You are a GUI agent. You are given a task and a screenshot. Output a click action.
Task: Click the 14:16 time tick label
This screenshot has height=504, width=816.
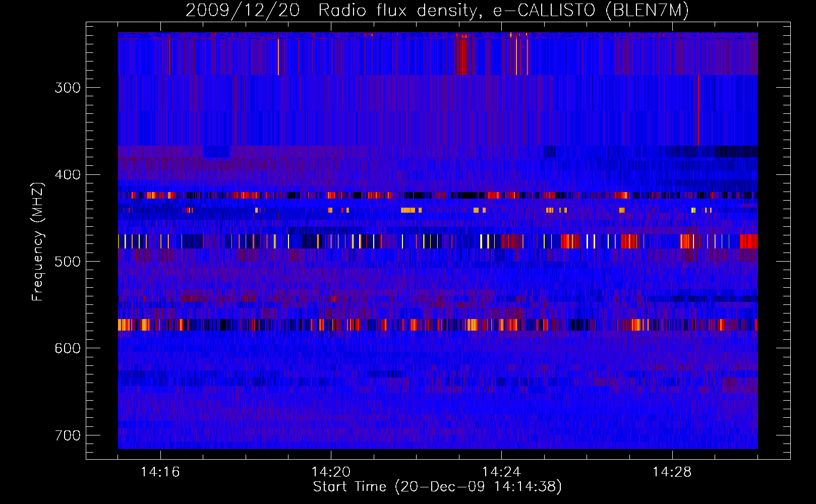160,472
